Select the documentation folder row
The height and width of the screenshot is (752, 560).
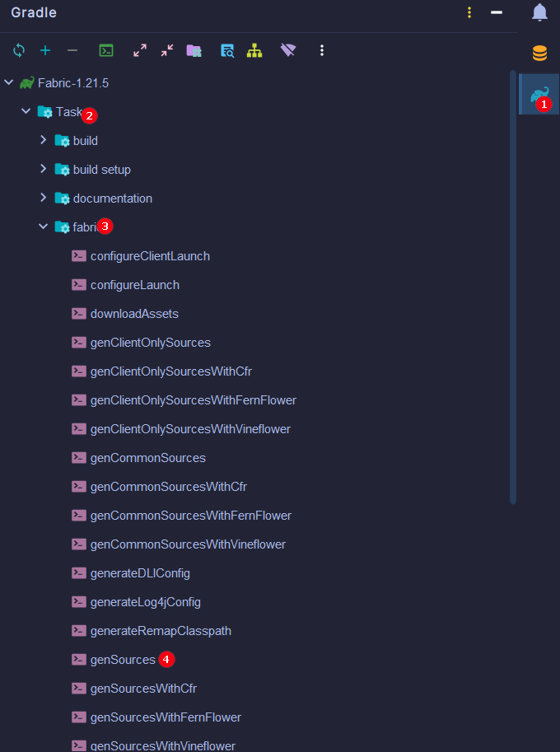pyautogui.click(x=256, y=198)
